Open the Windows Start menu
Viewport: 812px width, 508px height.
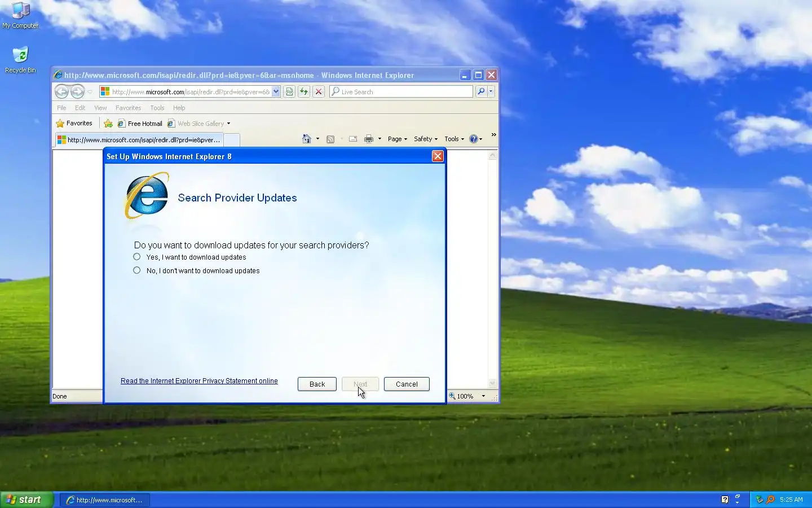(27, 500)
